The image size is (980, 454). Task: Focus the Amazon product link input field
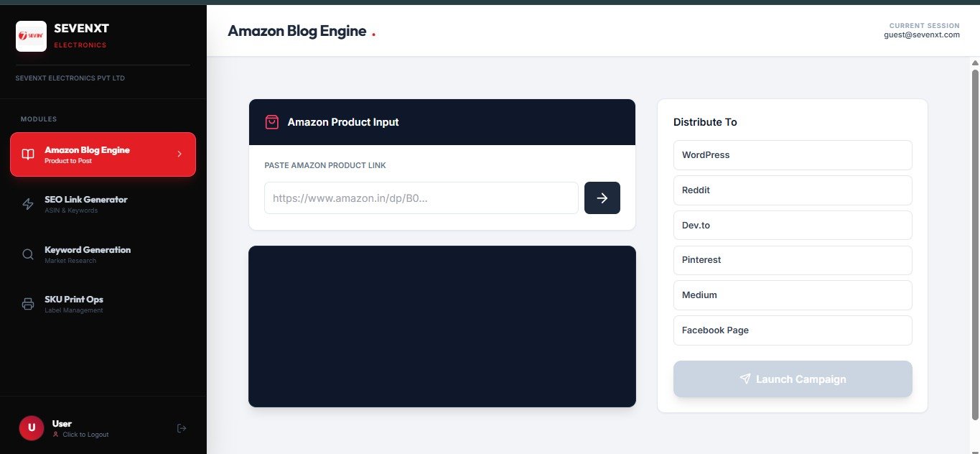[421, 198]
